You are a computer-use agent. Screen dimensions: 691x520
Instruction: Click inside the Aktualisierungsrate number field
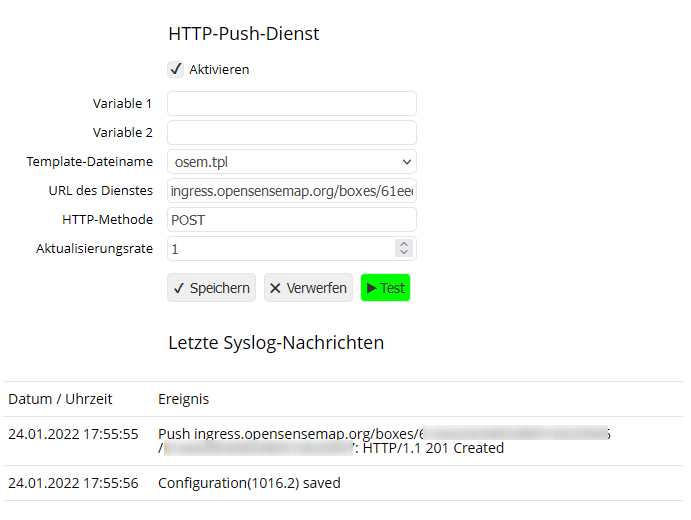coord(280,248)
